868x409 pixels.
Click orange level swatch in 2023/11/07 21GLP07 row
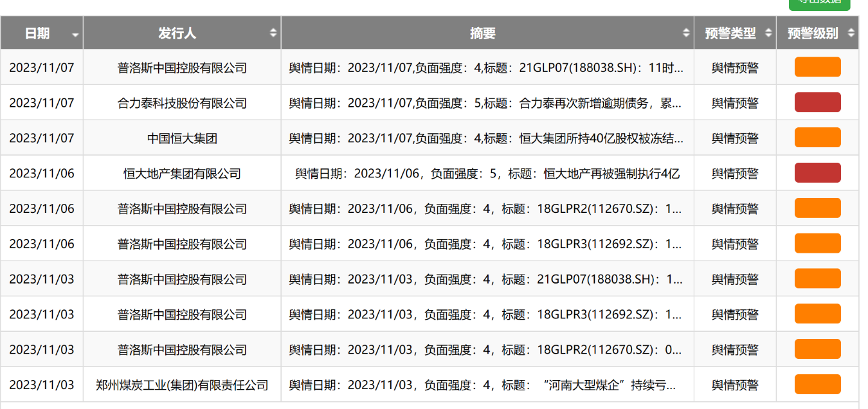pyautogui.click(x=817, y=67)
